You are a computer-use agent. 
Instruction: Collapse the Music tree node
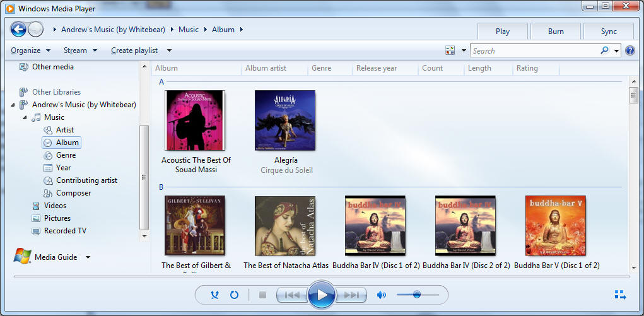point(25,117)
